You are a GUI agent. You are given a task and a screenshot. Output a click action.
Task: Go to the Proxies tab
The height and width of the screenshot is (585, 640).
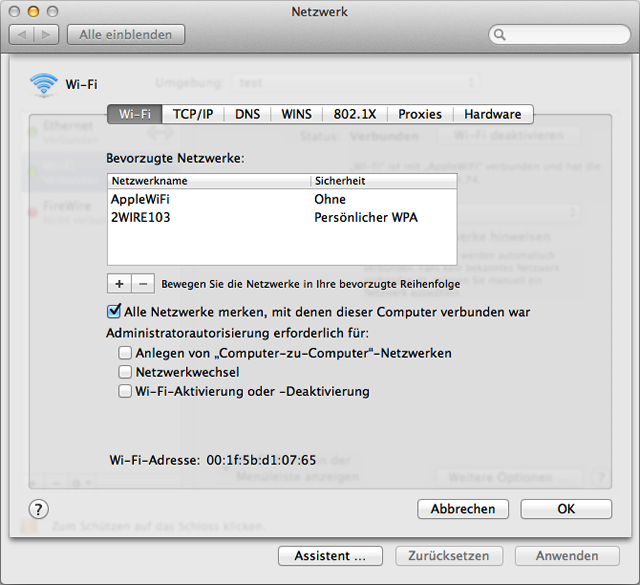(x=420, y=114)
